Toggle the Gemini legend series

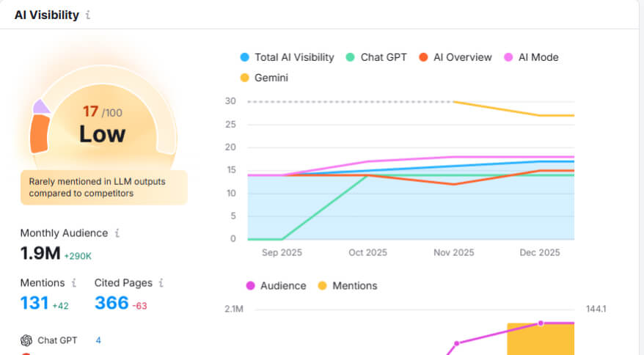[x=264, y=78]
